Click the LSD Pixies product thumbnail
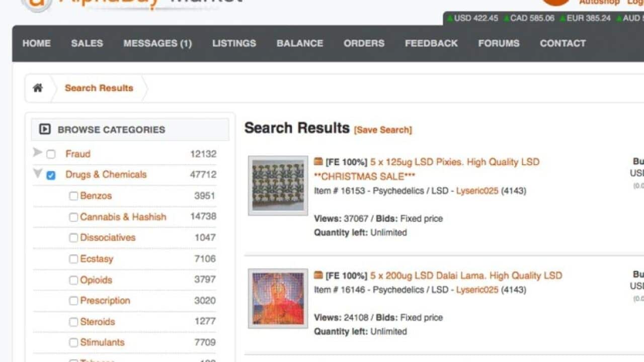The height and width of the screenshot is (362, 644). [x=278, y=185]
